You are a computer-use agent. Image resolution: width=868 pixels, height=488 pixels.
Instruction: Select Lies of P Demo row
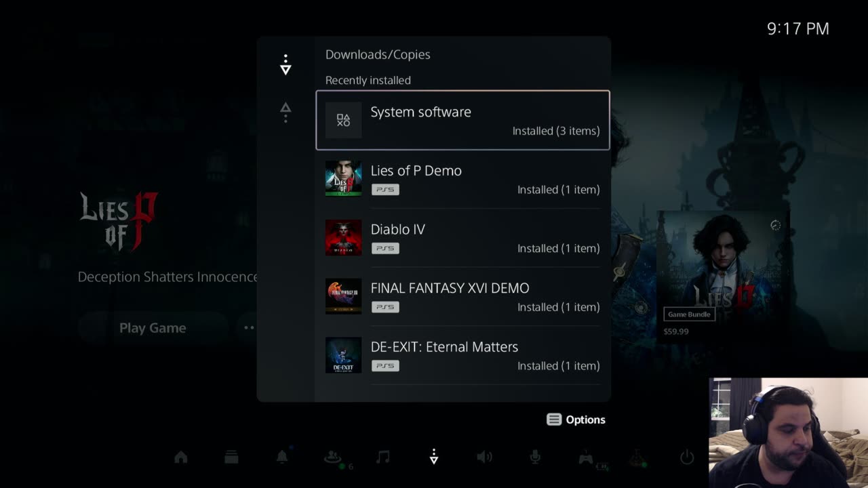click(462, 179)
